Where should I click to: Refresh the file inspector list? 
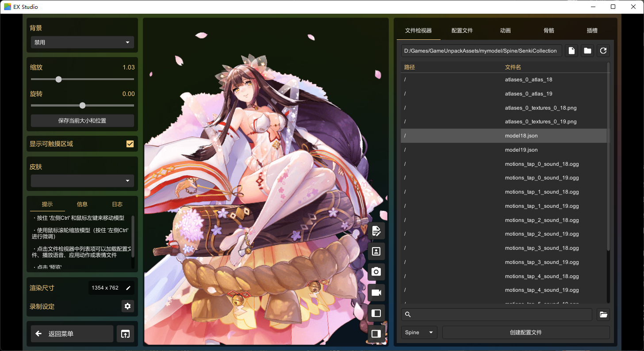[x=603, y=51]
